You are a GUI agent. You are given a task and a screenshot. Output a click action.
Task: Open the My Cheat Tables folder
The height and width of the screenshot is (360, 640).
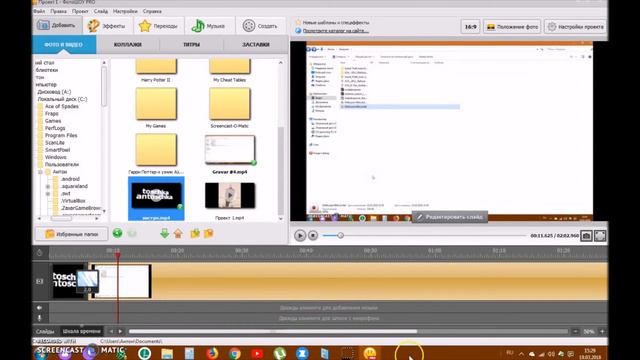coord(229,67)
